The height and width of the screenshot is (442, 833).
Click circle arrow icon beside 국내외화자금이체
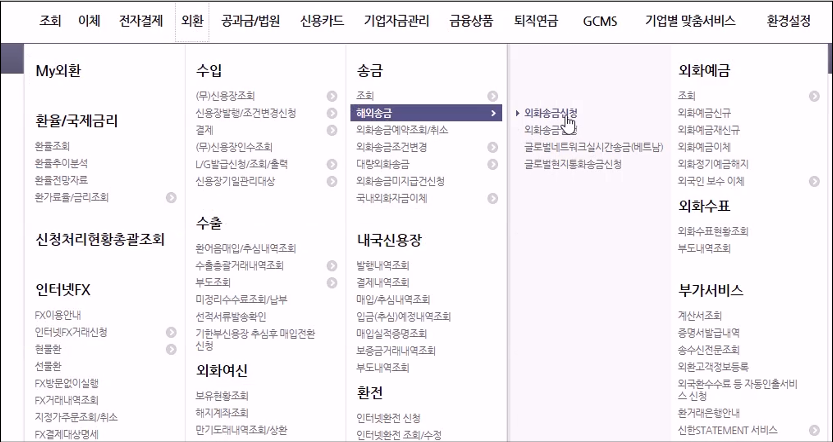[493, 198]
